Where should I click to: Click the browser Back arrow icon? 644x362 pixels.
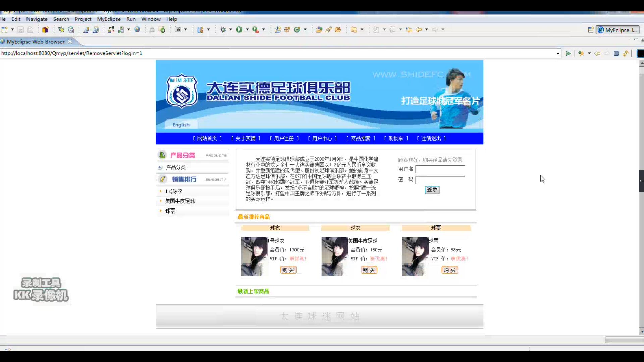tap(597, 53)
